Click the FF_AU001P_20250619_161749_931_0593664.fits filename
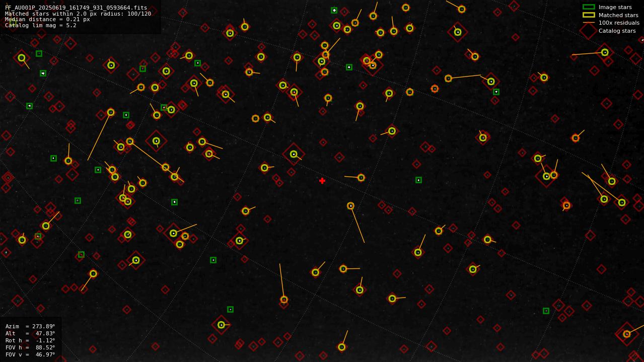644x362 pixels. [76, 8]
